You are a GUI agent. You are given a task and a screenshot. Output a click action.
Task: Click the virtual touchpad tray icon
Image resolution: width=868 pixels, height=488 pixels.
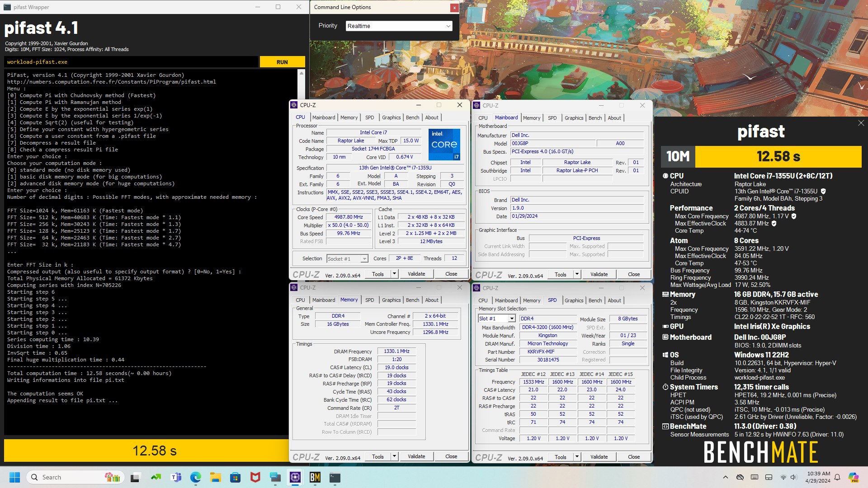click(769, 477)
